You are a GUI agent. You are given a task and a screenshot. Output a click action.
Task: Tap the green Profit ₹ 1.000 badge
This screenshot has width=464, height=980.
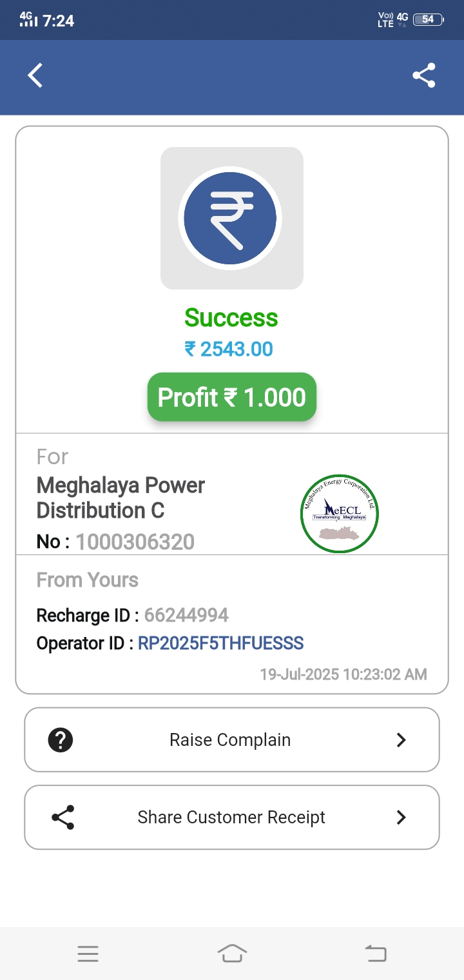[x=231, y=397]
